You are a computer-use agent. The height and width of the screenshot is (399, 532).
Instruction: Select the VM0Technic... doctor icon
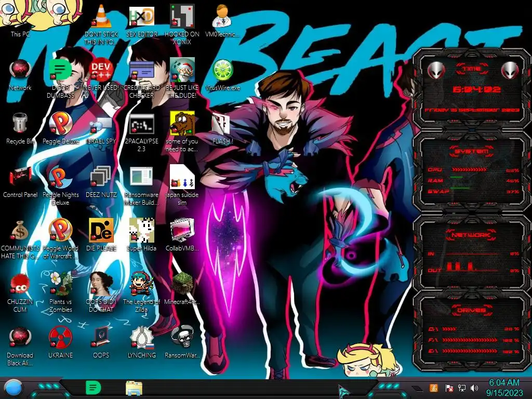pos(222,21)
